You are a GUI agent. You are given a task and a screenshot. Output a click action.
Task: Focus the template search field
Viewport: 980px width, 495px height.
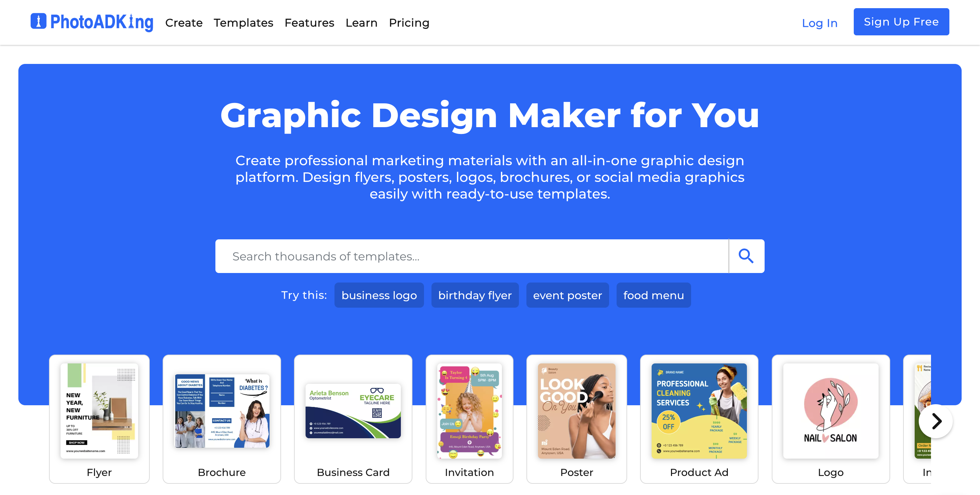472,256
